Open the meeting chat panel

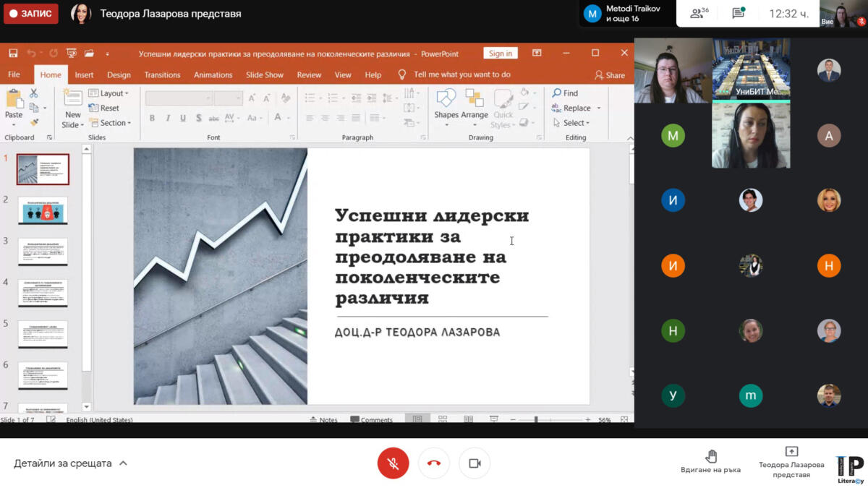(738, 13)
